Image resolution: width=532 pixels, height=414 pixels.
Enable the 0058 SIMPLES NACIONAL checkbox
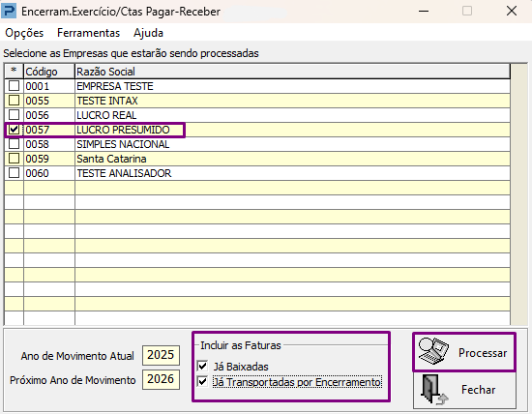tap(14, 144)
